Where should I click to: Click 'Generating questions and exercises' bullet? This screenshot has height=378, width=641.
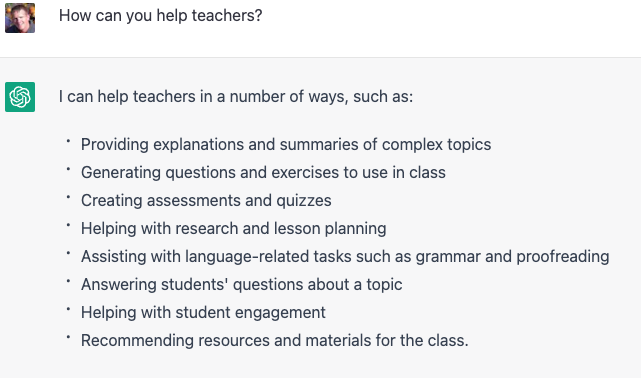click(x=263, y=172)
